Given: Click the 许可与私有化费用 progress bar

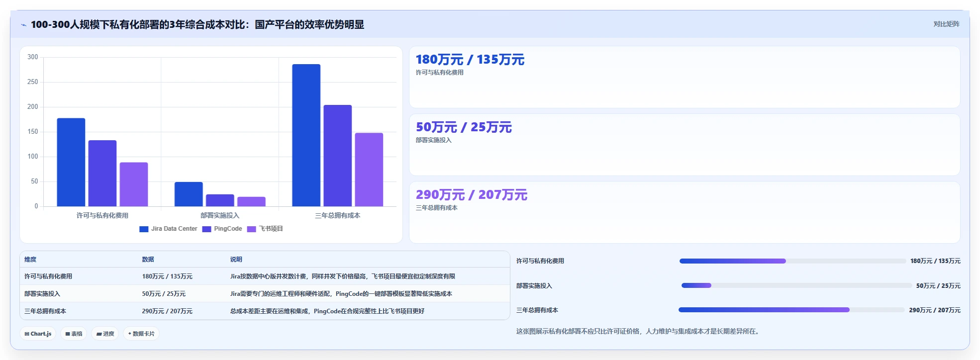Looking at the screenshot, I should pyautogui.click(x=792, y=261).
